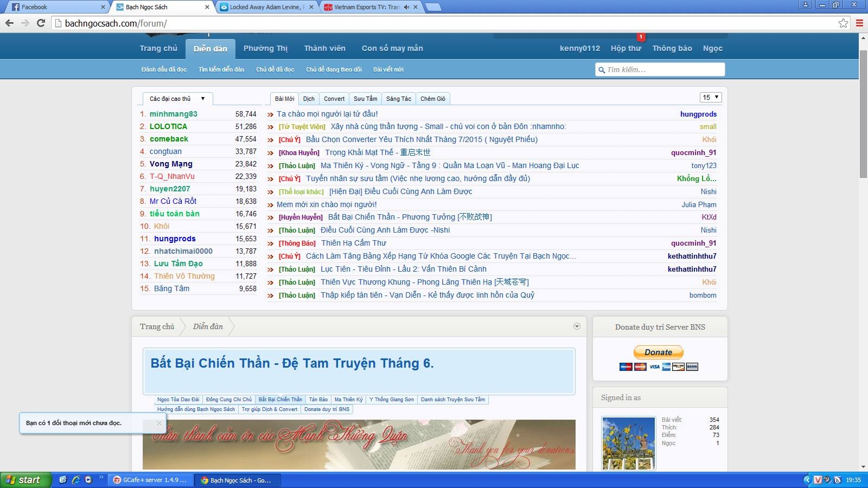Click the search magnifier icon
This screenshot has height=488, width=868.
pos(601,70)
